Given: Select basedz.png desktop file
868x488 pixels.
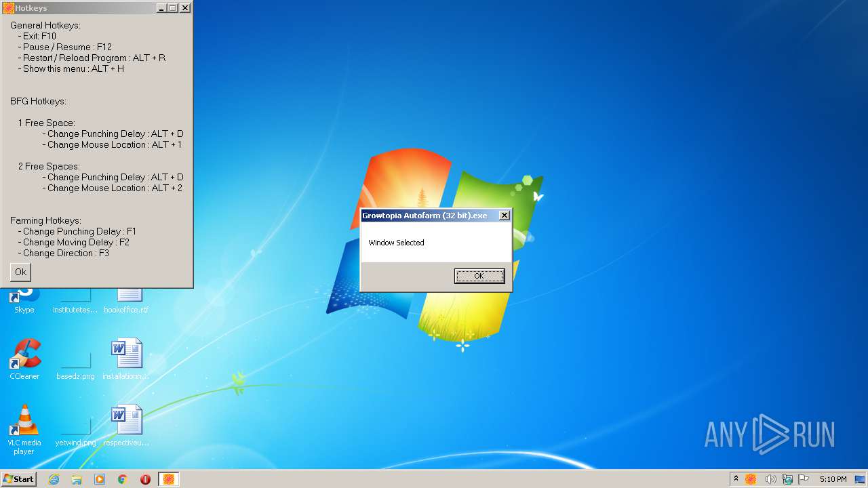Looking at the screenshot, I should click(x=75, y=367).
